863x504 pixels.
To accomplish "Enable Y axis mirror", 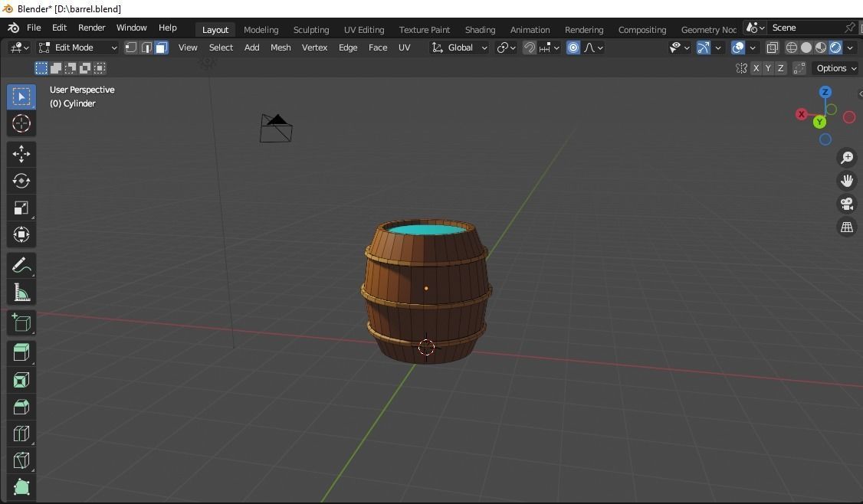I will click(x=768, y=68).
